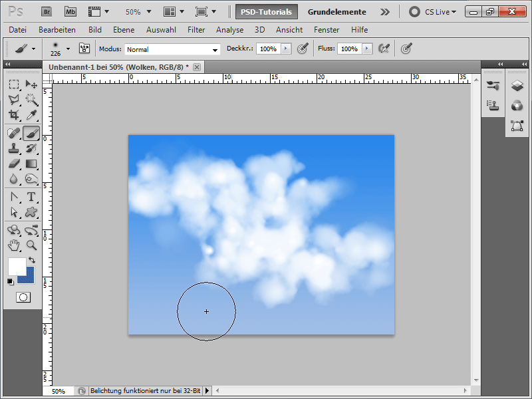Select the Custom Shape tool
532x399 pixels.
click(x=31, y=212)
